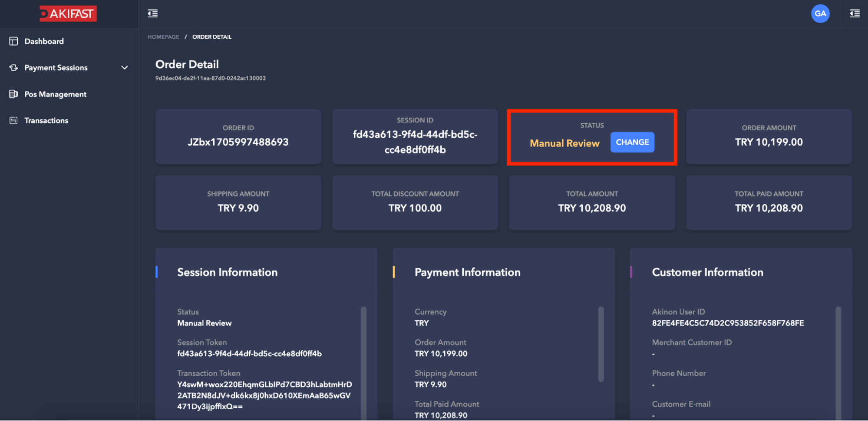The height and width of the screenshot is (421, 868).
Task: Click the Transactions icon in the sidebar
Action: point(14,121)
